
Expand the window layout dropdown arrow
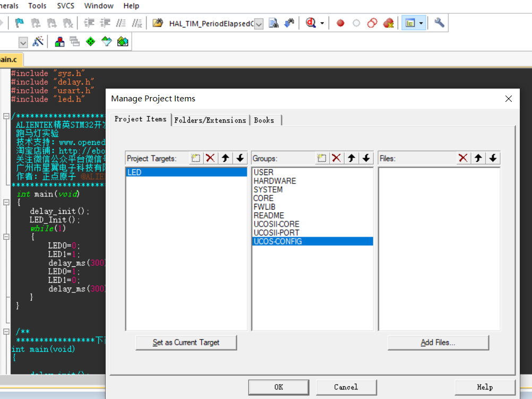[x=421, y=23]
